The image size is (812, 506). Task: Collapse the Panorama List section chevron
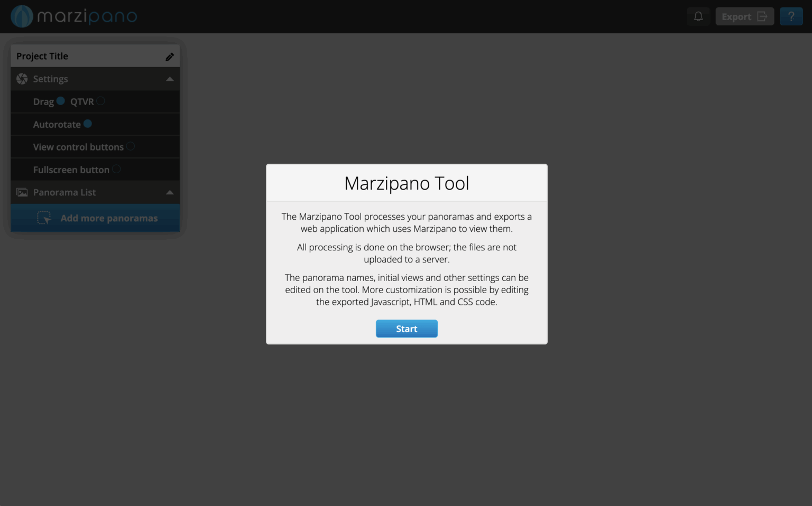[x=169, y=192]
